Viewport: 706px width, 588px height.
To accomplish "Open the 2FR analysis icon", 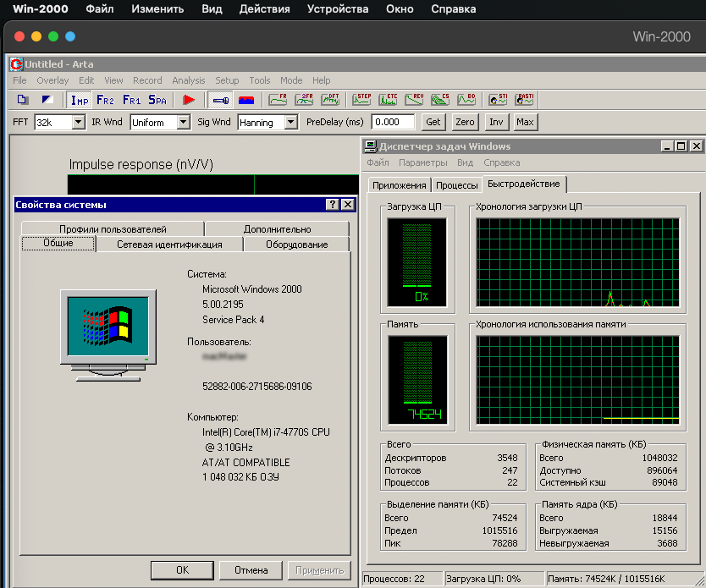I will 305,100.
